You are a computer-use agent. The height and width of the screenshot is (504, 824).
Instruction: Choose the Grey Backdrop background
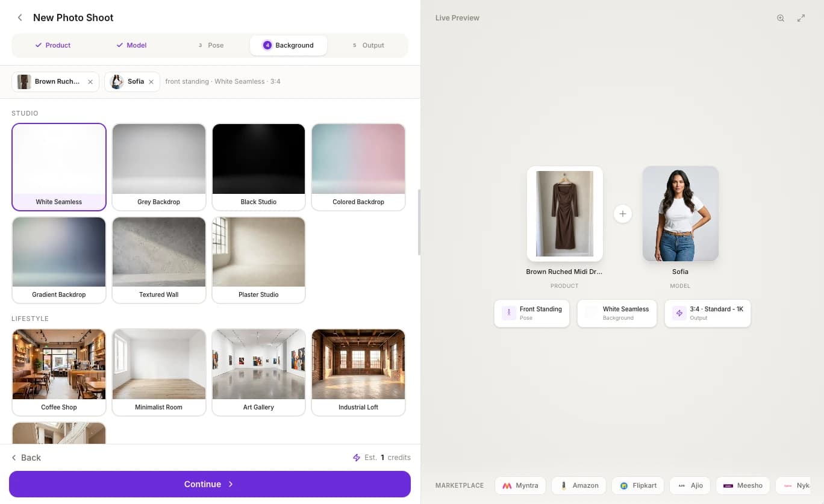[x=159, y=167]
